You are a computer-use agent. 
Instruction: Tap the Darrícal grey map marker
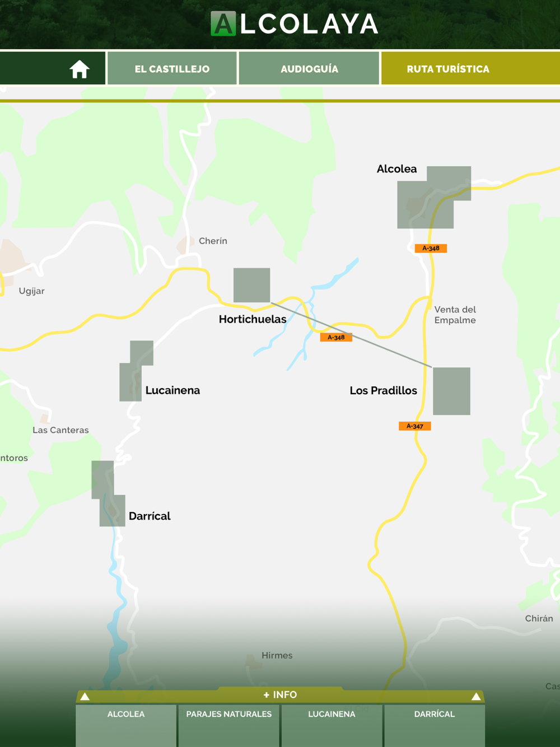(108, 494)
